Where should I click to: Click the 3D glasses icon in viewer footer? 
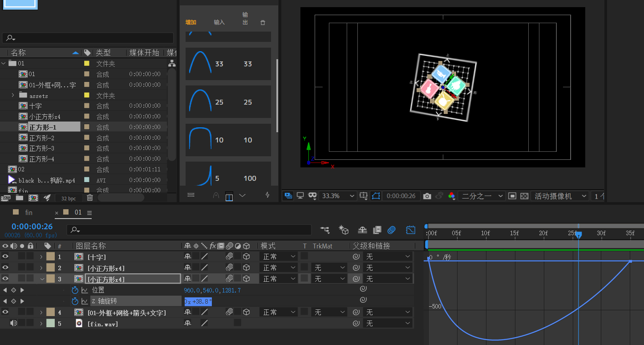(312, 195)
